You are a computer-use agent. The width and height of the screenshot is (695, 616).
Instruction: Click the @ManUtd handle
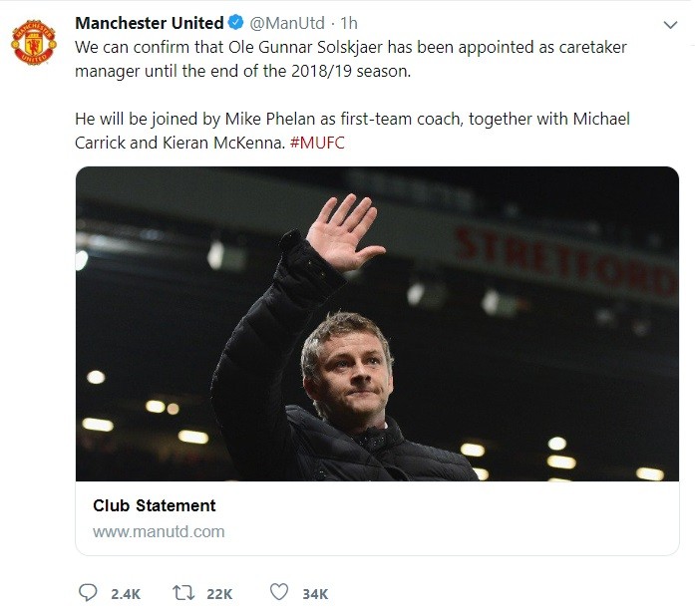click(x=287, y=23)
